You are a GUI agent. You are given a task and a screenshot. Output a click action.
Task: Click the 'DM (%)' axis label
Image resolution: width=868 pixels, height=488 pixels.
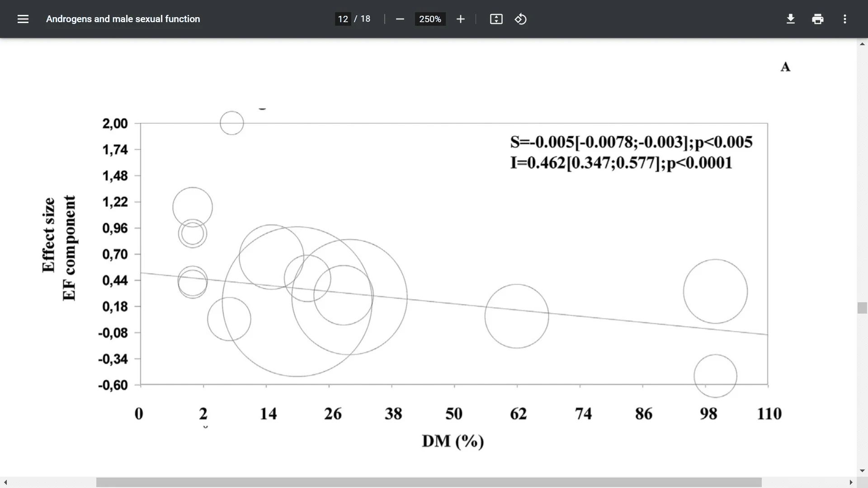click(x=453, y=441)
